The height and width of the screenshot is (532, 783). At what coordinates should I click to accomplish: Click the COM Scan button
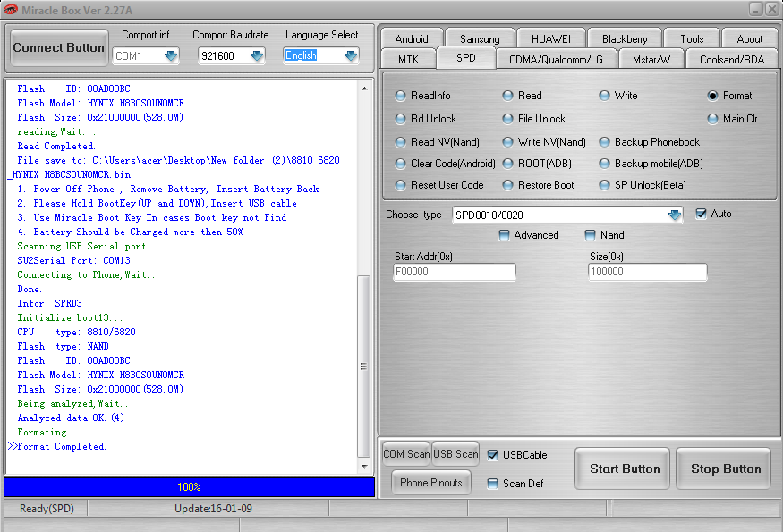tap(406, 454)
